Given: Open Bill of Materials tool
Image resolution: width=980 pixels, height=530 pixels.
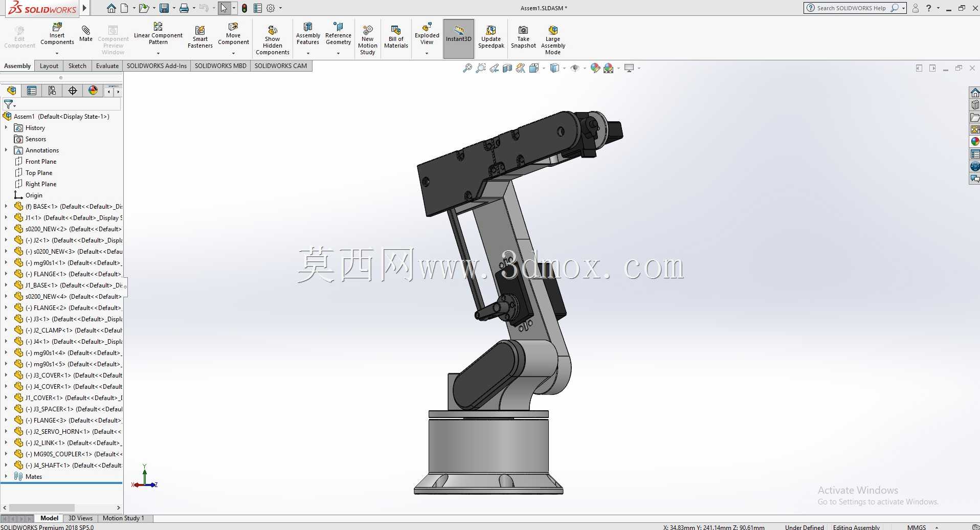Looking at the screenshot, I should coord(396,37).
